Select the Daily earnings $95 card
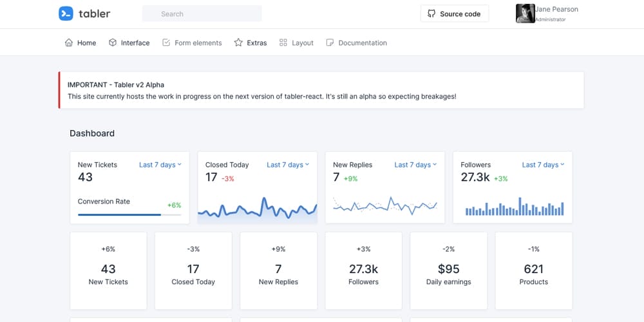This screenshot has width=644, height=322. (x=448, y=270)
